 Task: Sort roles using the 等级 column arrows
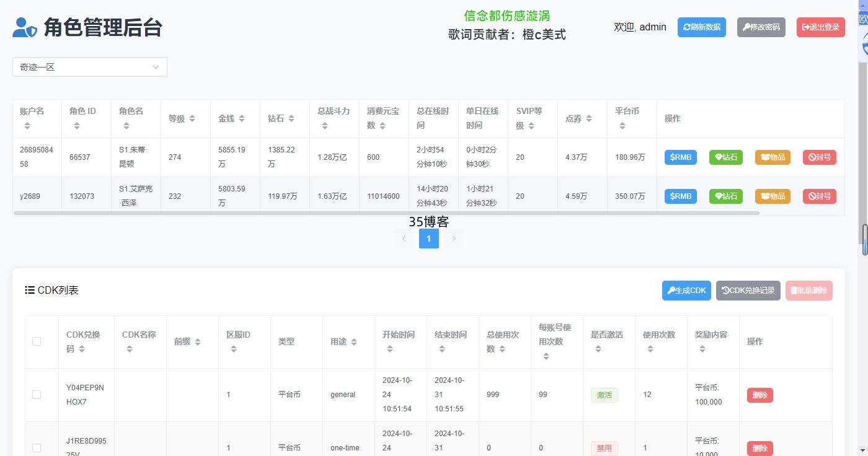(193, 118)
